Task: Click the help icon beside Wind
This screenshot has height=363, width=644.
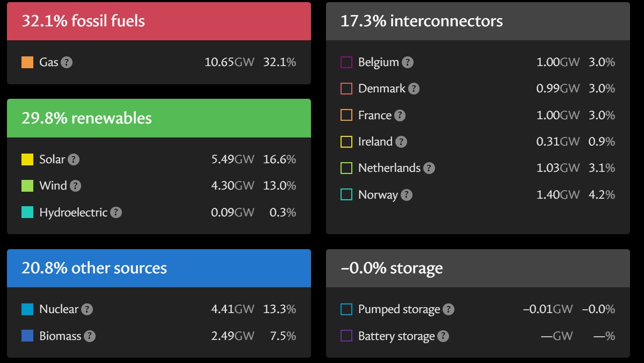Action: [76, 186]
